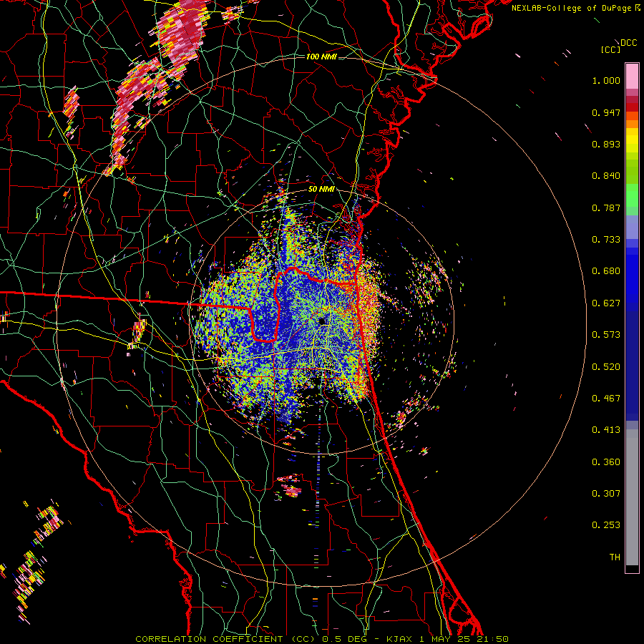Click the black radar site marker at map center

point(323,321)
